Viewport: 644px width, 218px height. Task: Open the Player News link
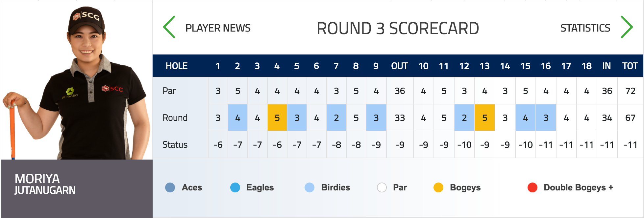218,28
